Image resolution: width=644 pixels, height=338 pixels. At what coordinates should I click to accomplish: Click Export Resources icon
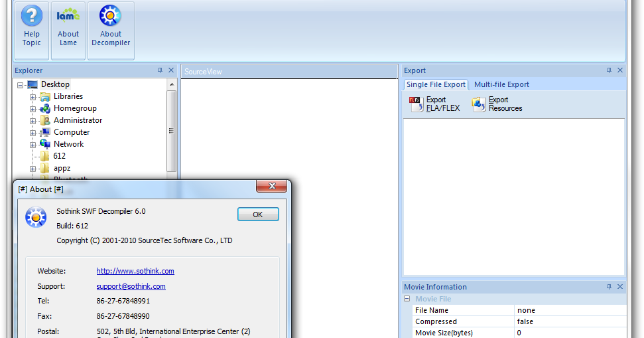tap(478, 104)
